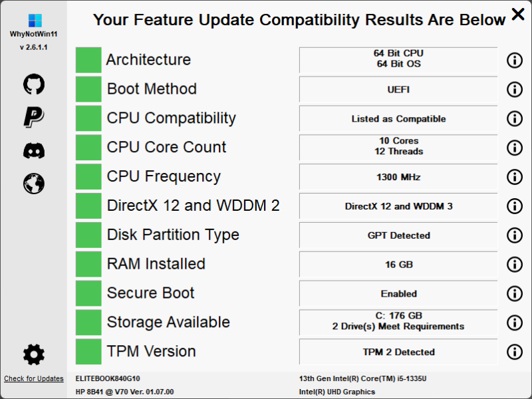Open the Discord server icon

coord(33,151)
